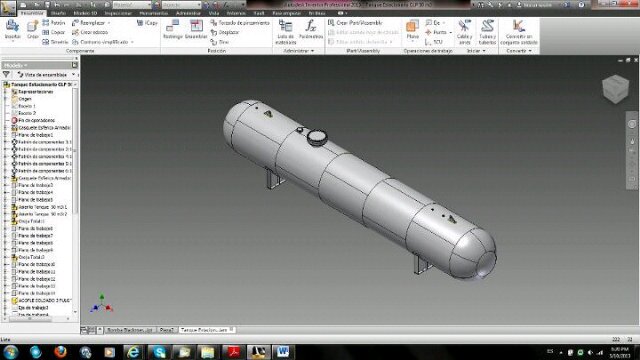The width and height of the screenshot is (640, 360).
Task: Switch to the Bomba document tab
Action: (x=129, y=330)
